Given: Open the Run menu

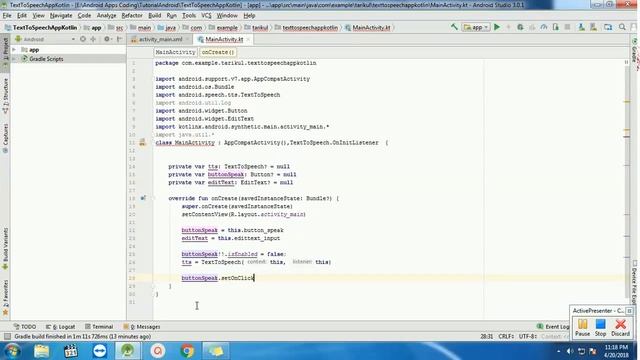Looking at the screenshot, I should click(x=171, y=16).
